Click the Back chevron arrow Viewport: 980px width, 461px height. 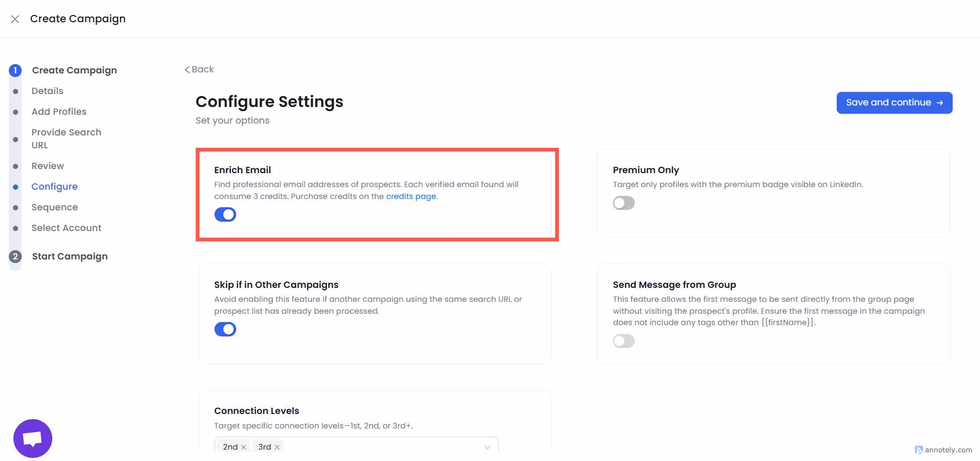[187, 69]
